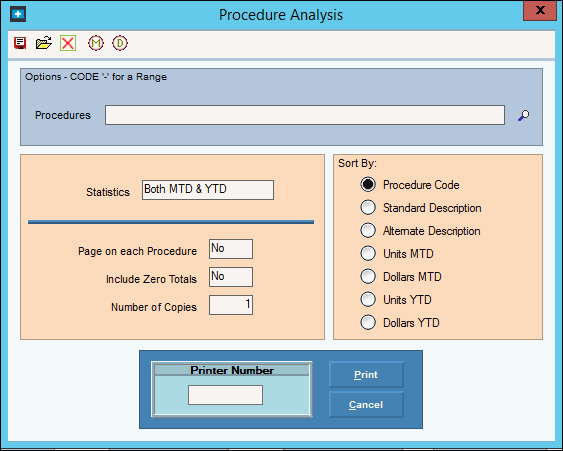Click the blue plus app icon in title bar

click(18, 14)
